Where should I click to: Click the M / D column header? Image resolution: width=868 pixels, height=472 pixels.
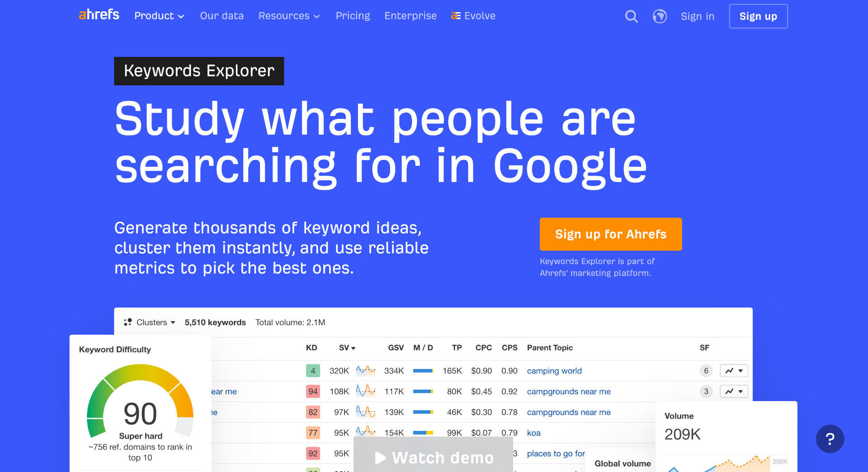423,348
